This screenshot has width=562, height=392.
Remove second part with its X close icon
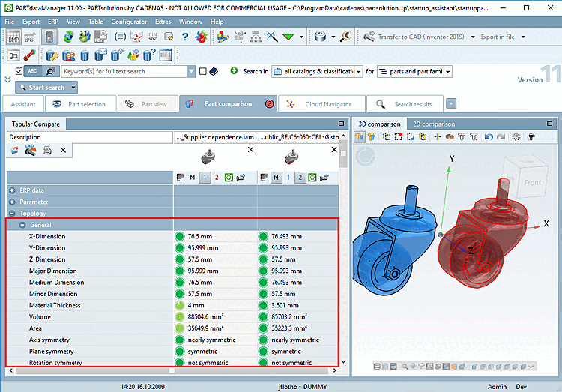pyautogui.click(x=333, y=150)
